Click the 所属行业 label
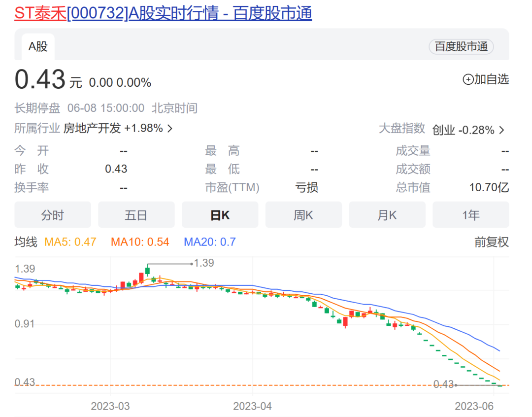Viewport: 532px width, 417px height. pos(37,128)
